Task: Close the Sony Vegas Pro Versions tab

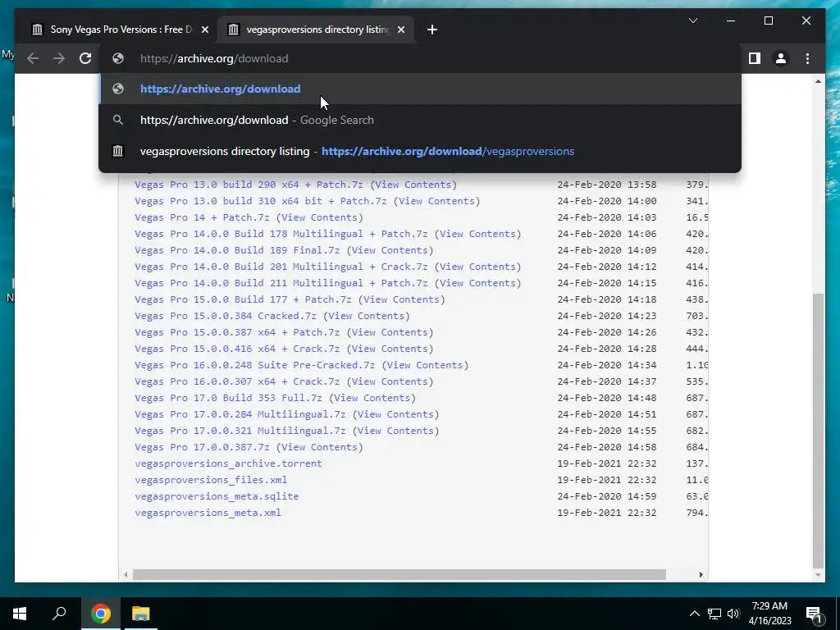Action: point(204,30)
